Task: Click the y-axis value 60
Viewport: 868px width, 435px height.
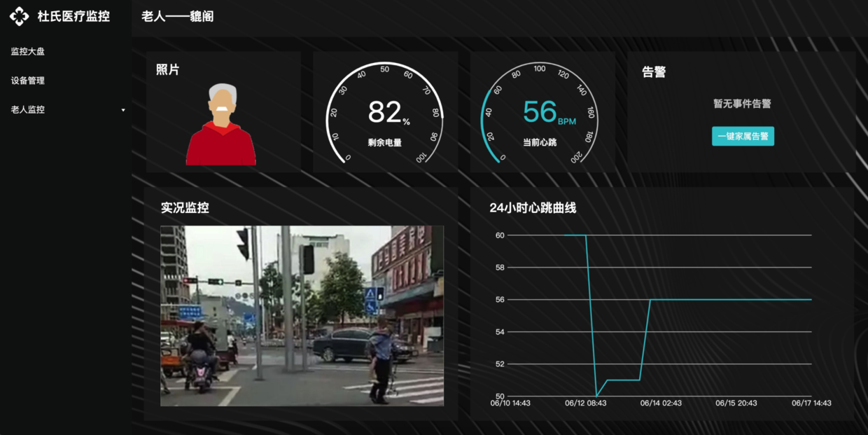Action: tap(500, 235)
